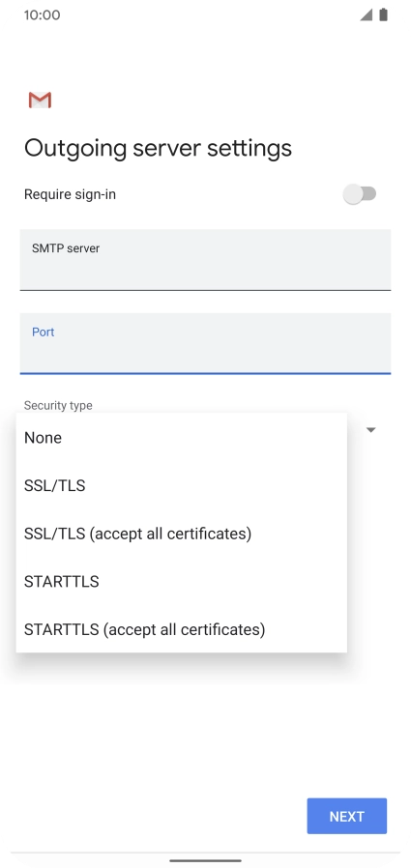Tap the battery icon in status bar
The height and width of the screenshot is (868, 411).
point(383,14)
